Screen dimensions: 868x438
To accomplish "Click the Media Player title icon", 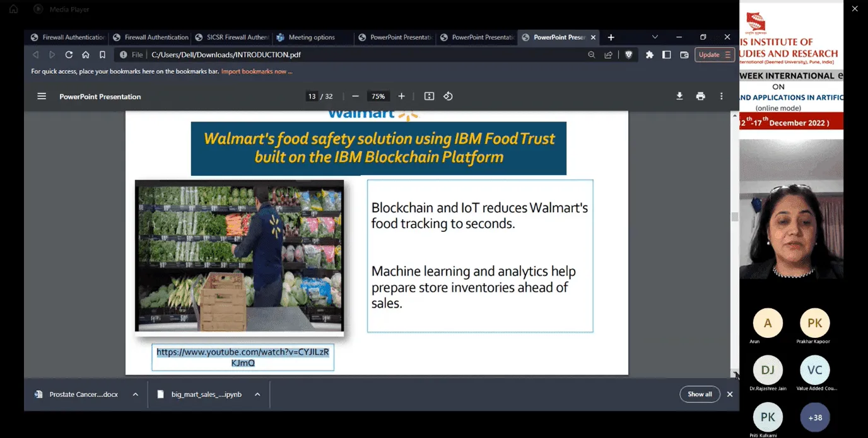I will [x=38, y=9].
